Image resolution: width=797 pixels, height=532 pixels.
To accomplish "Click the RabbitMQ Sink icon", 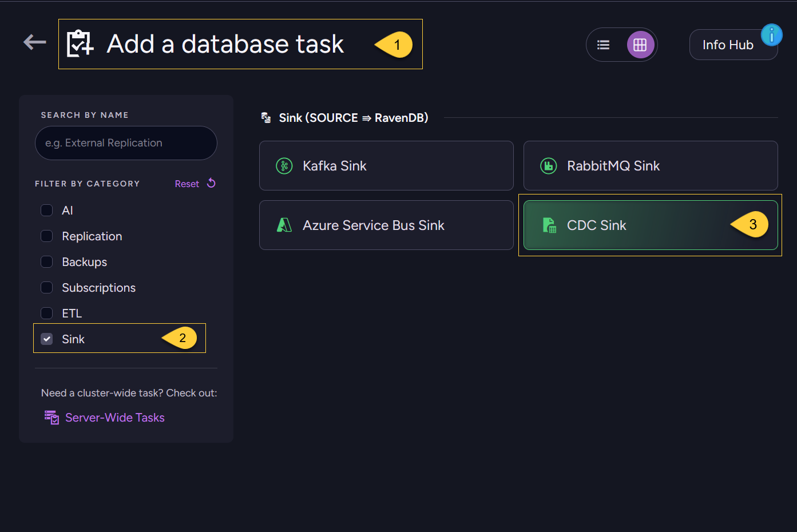I will coord(549,166).
